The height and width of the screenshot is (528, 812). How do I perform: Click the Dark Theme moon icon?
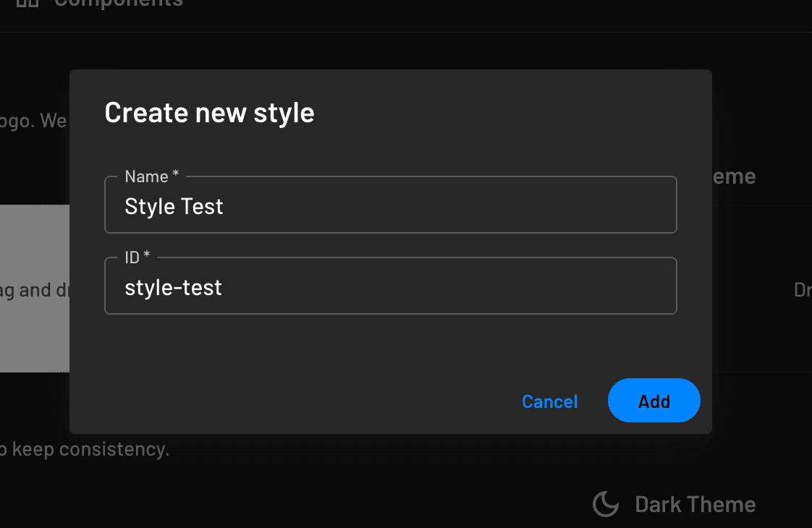[x=605, y=504]
